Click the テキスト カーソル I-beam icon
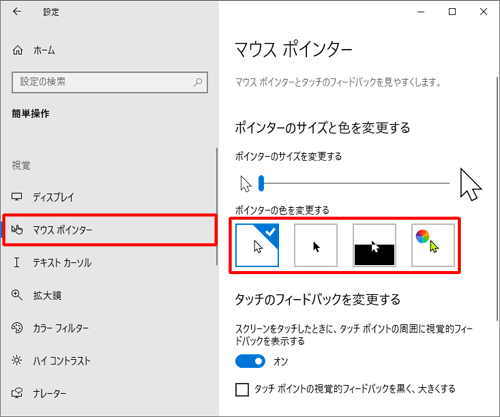 click(16, 262)
